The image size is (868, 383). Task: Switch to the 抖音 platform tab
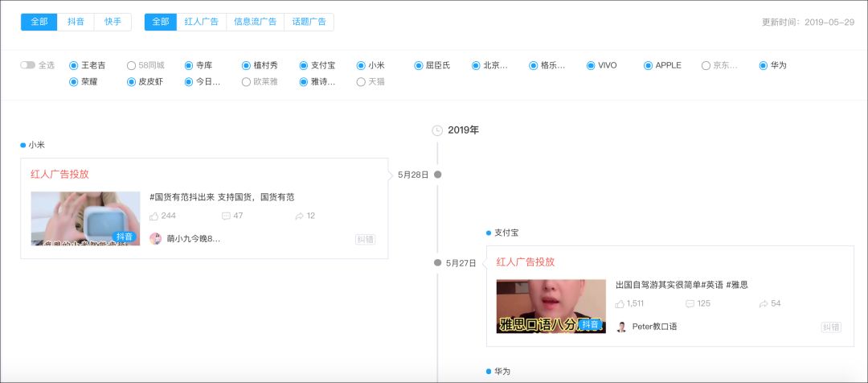pyautogui.click(x=76, y=23)
